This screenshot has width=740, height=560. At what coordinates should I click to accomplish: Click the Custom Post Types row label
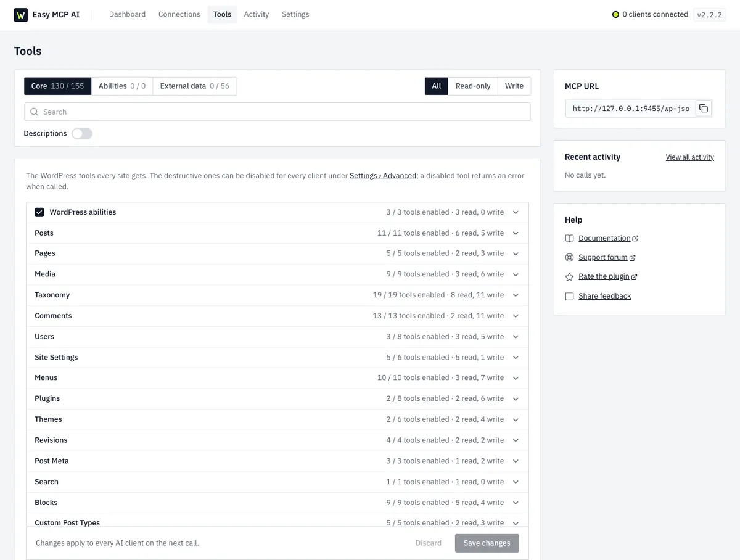point(67,523)
